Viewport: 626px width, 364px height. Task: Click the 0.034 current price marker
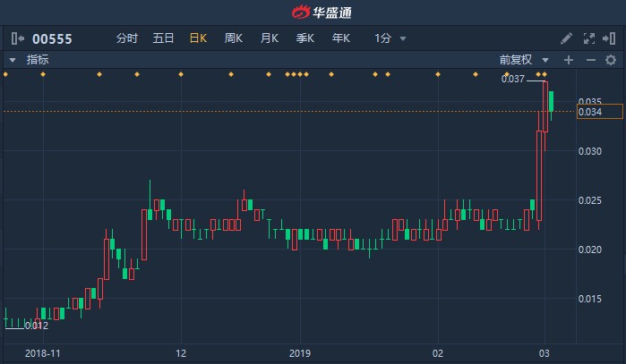(x=589, y=112)
